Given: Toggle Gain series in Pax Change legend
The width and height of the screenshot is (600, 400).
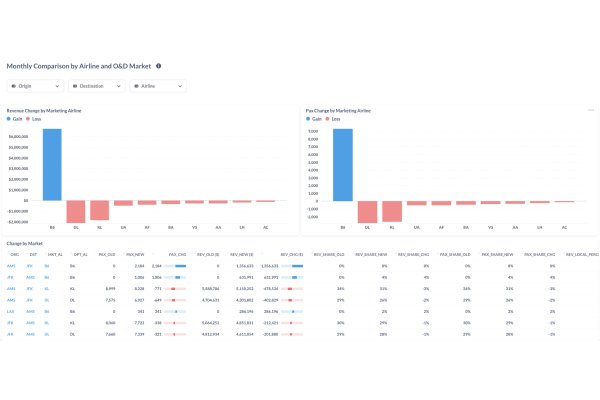Looking at the screenshot, I should [316, 118].
